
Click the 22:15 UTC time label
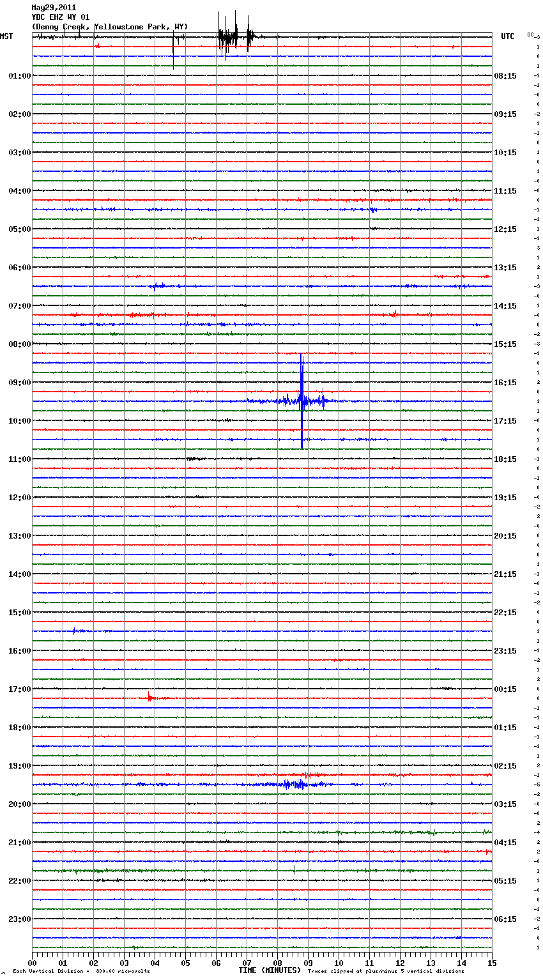505,613
